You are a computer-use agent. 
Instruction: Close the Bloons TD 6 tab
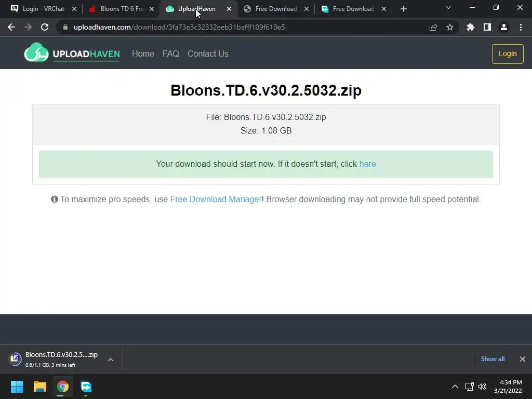(x=152, y=9)
